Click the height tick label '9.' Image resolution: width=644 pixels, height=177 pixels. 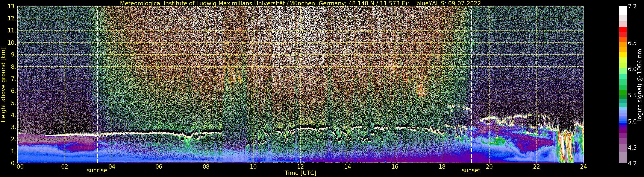[13, 55]
